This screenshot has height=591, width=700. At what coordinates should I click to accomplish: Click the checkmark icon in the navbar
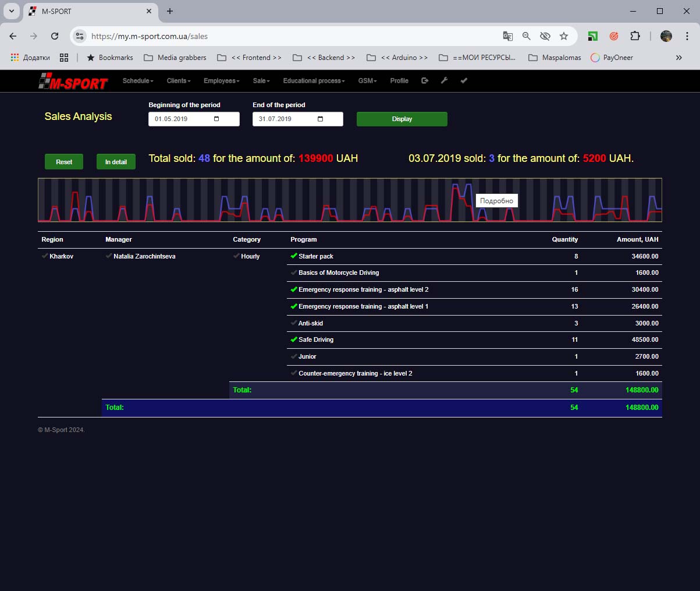[464, 81]
